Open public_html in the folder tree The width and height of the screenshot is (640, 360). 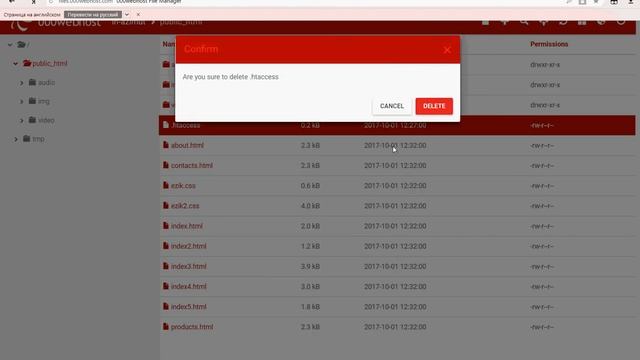point(50,64)
